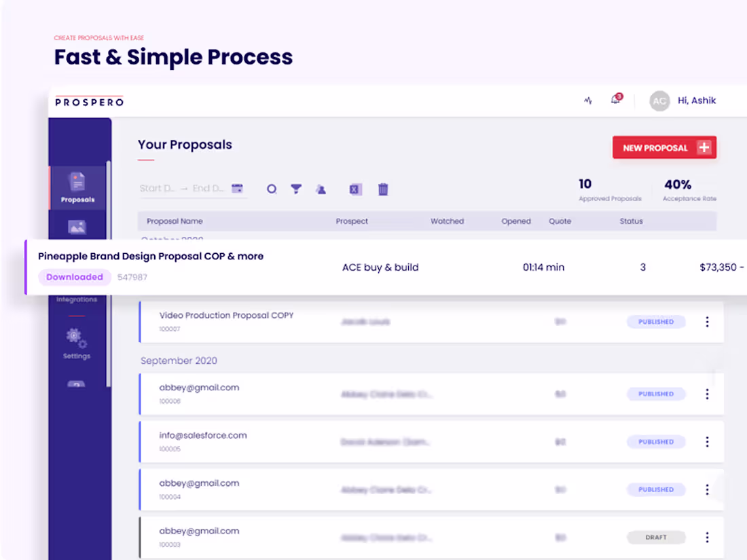Click the prospects person icon in the toolbar
Viewport: 747px width, 560px height.
(x=321, y=189)
